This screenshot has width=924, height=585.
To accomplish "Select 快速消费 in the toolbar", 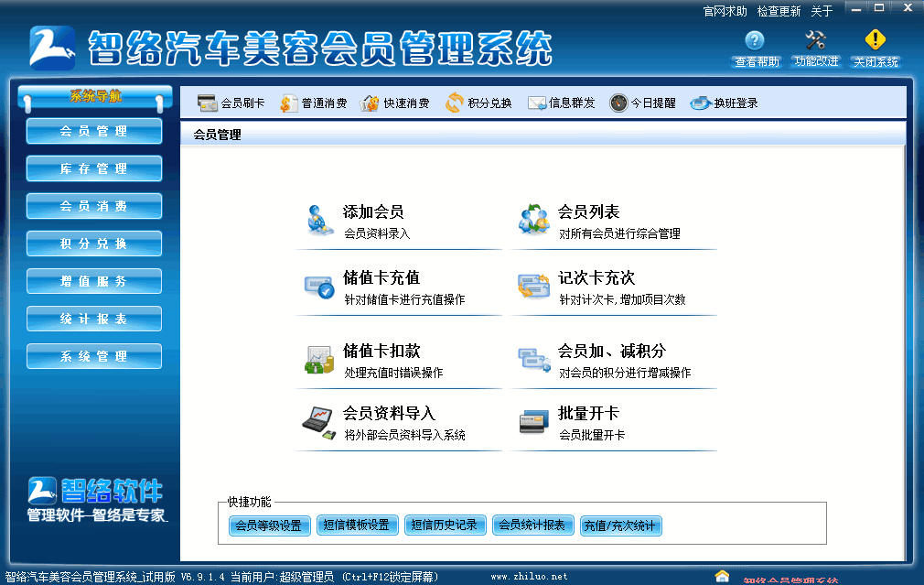I will [395, 103].
